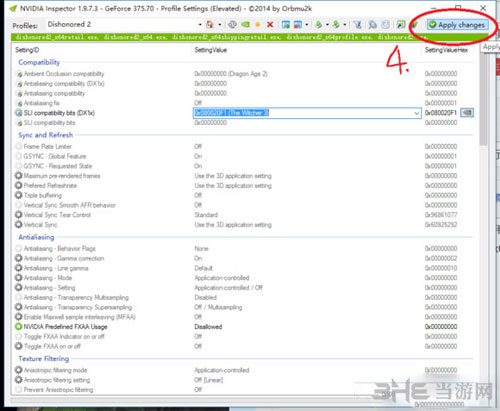Screen dimensions: 500x411
Task: Select NVIDIA Predefined FXAA Usage row
Action: point(244,327)
